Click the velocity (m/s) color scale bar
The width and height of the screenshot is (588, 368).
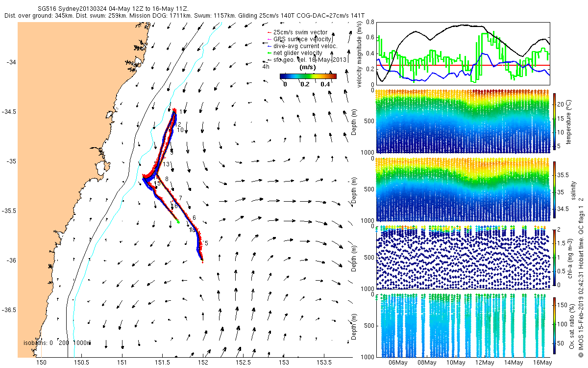[308, 77]
